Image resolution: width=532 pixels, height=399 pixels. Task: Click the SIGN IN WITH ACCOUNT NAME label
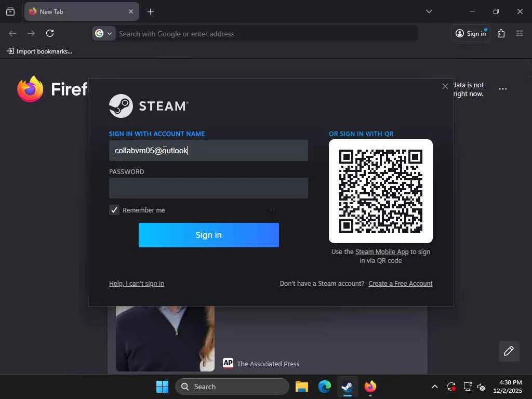tap(157, 134)
